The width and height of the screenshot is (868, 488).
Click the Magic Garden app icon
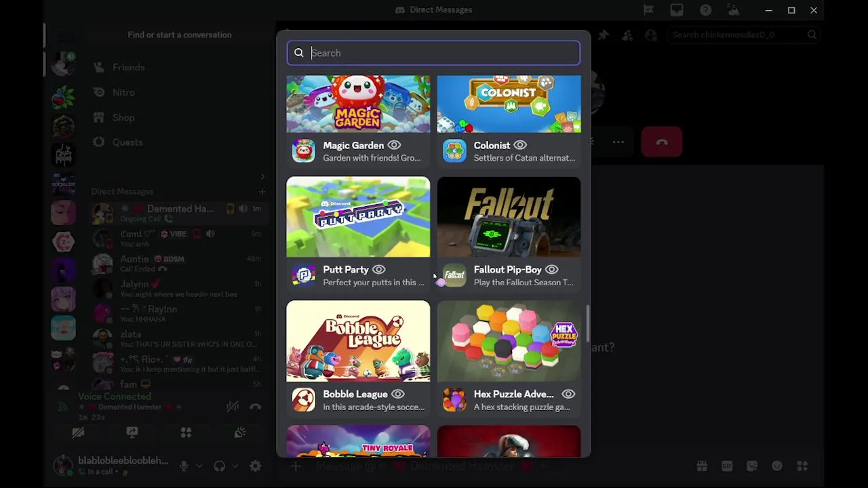[304, 150]
